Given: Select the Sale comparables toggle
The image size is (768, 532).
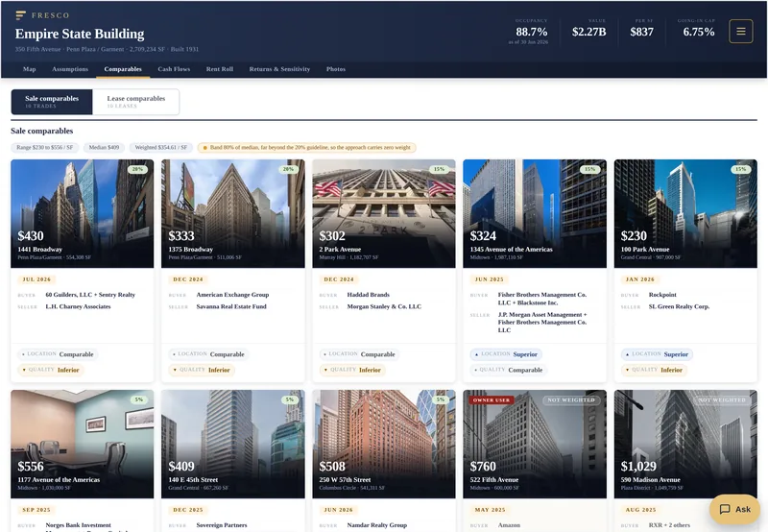Looking at the screenshot, I should 52,102.
